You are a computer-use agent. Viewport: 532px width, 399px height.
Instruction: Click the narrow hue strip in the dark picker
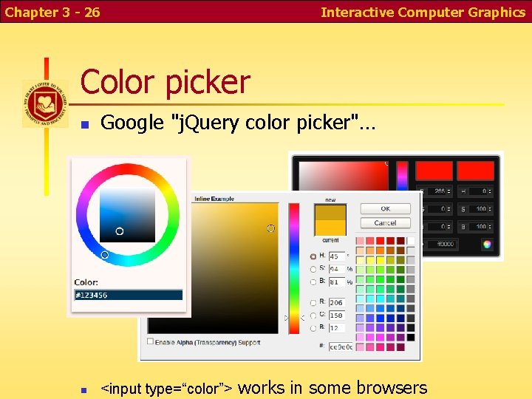pos(402,176)
